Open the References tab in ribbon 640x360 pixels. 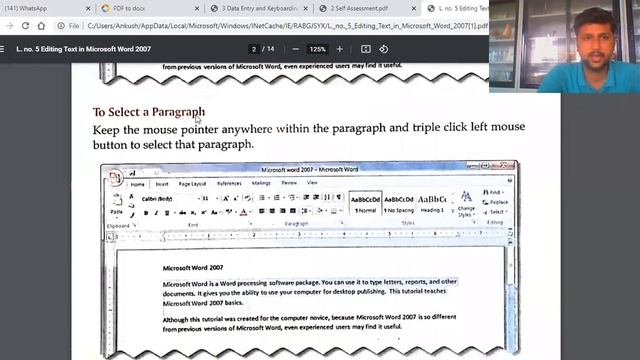pos(229,184)
